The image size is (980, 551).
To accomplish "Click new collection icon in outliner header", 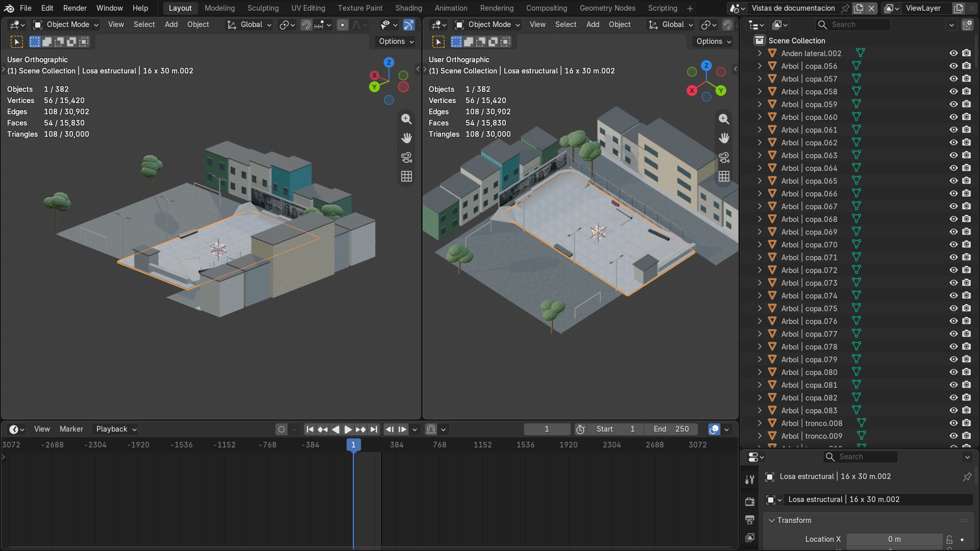I will (x=967, y=24).
